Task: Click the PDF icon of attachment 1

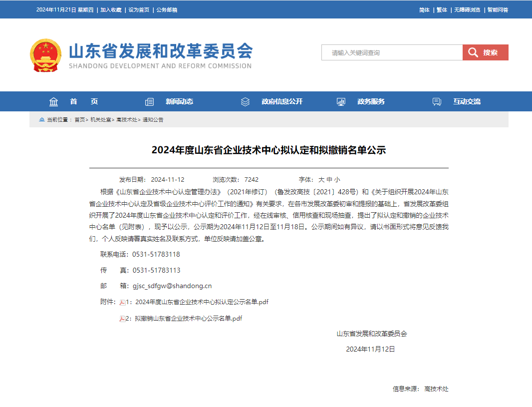Action: pos(122,302)
